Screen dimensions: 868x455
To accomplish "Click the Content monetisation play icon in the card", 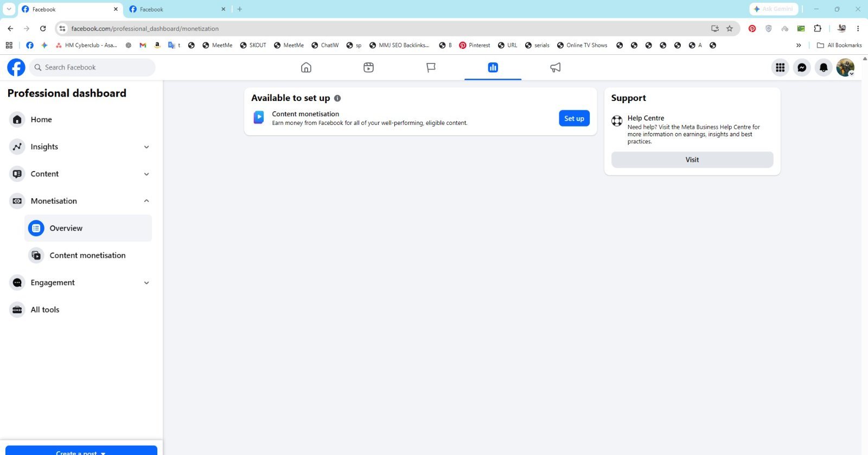I will tap(259, 117).
